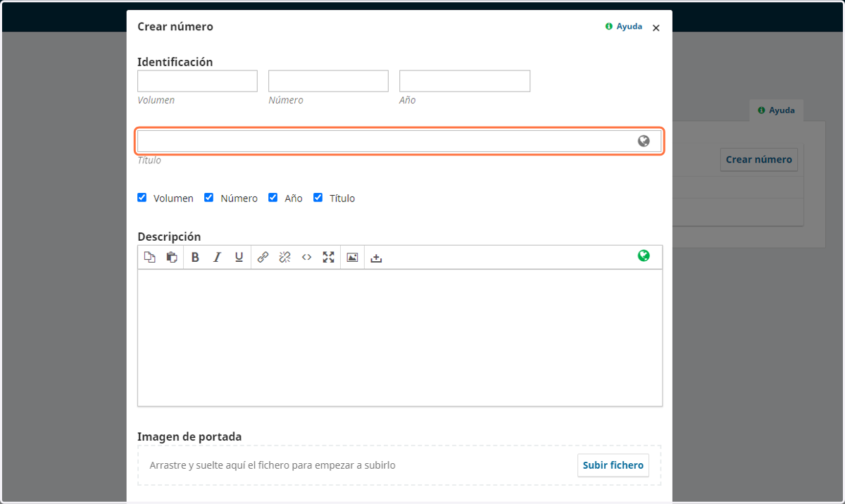Uncheck the Título checkbox
Viewport: 845px width, 504px height.
tap(318, 198)
